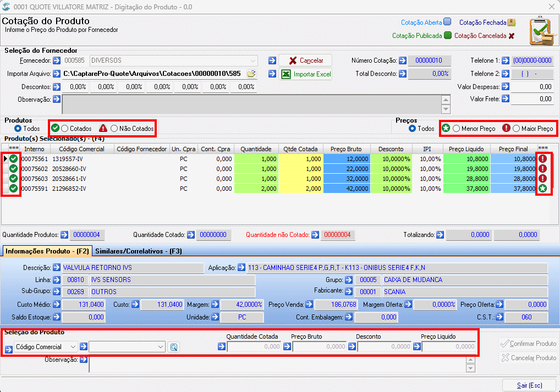Image resolution: width=560 pixels, height=392 pixels.
Task: Click the Sair (Esc) button
Action: [529, 385]
